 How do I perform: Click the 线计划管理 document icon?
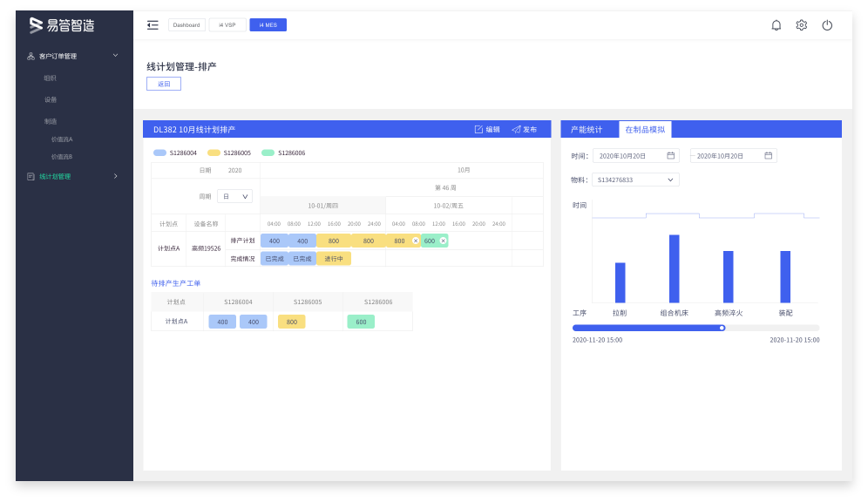(x=31, y=177)
